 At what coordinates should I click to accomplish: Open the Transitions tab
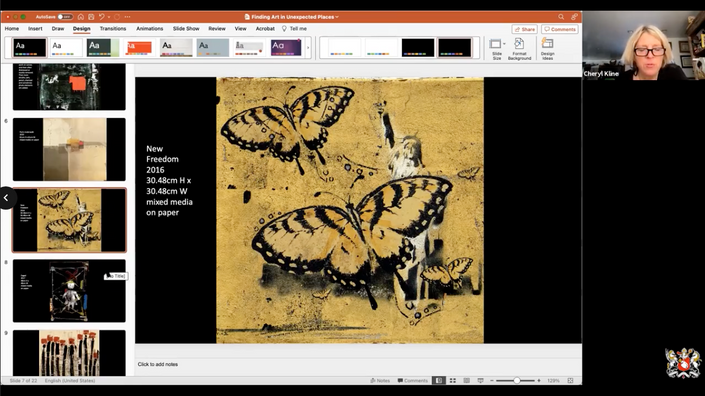coord(113,28)
